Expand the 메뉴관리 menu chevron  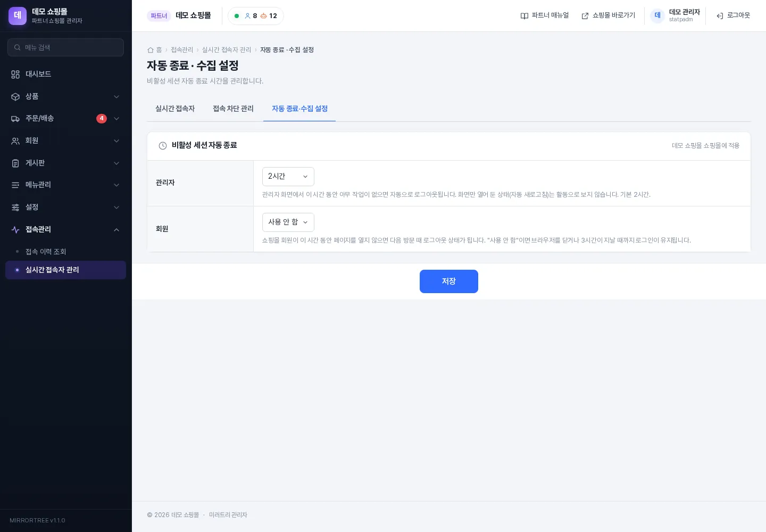(x=116, y=185)
